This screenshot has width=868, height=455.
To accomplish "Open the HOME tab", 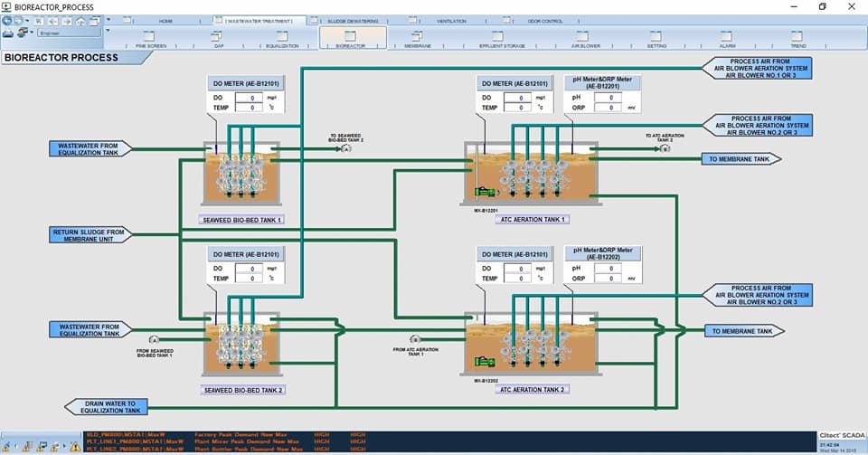I will pos(165,21).
